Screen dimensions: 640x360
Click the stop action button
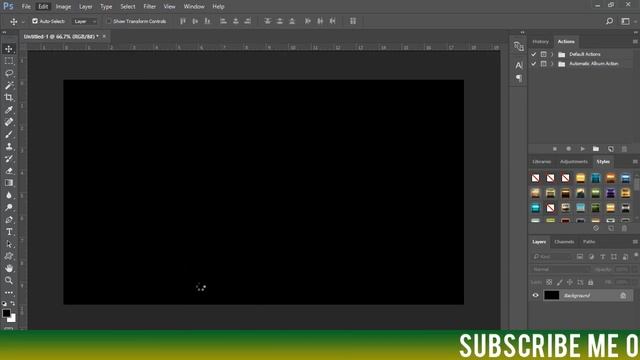point(555,149)
